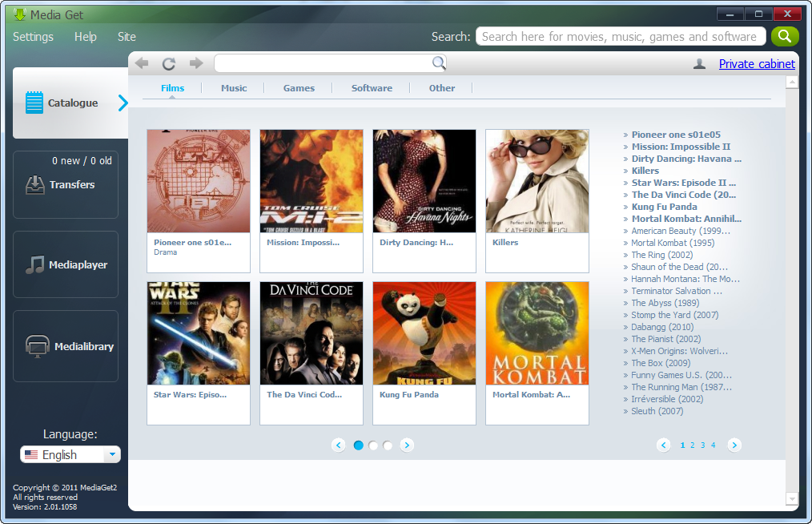
Task: Click the Media Get logo icon
Action: coord(20,14)
